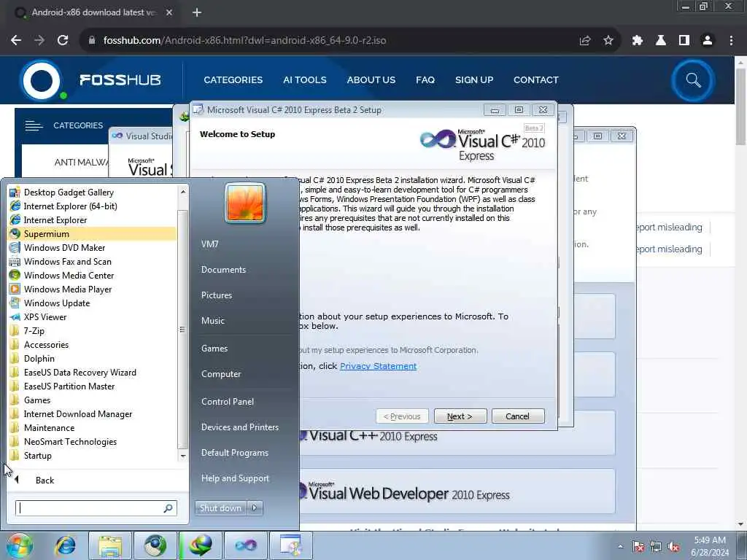The width and height of the screenshot is (747, 560).
Task: Open Games in Start menu right pane
Action: (214, 349)
